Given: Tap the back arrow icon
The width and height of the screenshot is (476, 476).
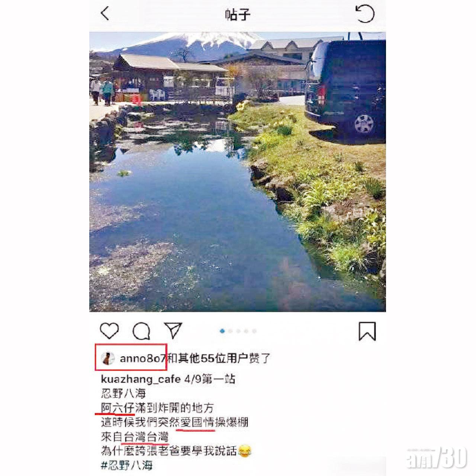Looking at the screenshot, I should 105,13.
